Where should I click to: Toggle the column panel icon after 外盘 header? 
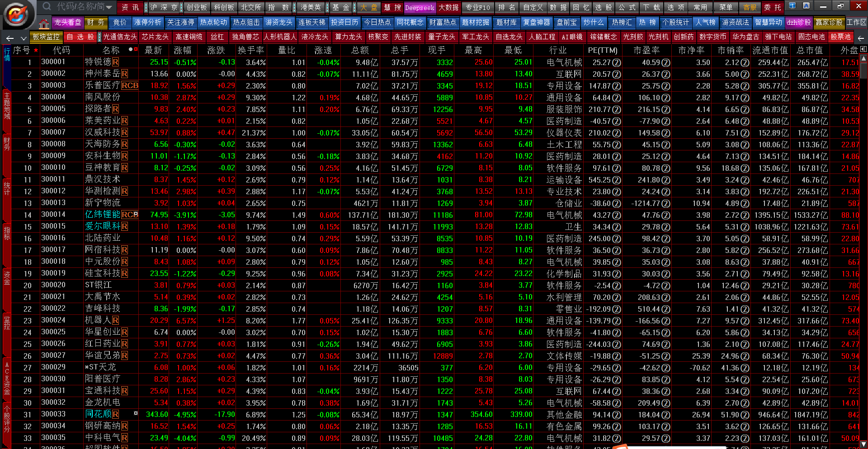863,49
